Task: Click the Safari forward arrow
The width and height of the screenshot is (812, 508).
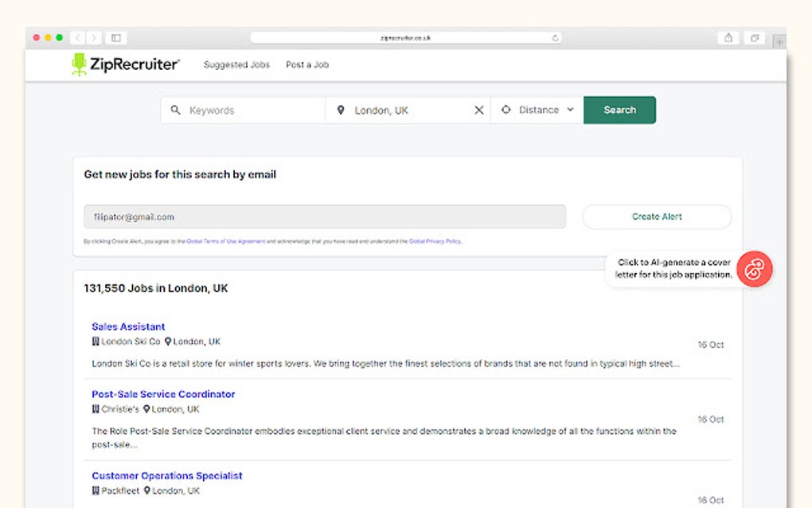Action: (x=95, y=37)
